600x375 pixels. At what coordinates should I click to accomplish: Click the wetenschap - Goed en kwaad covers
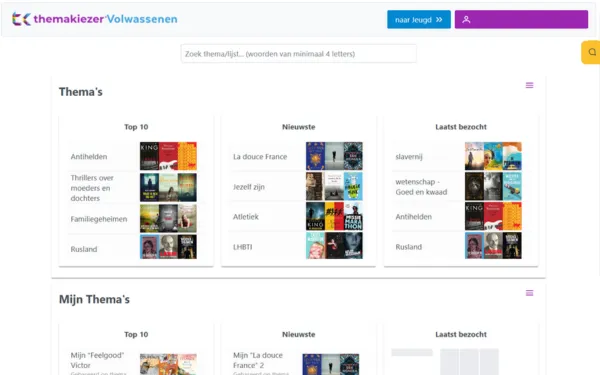493,186
